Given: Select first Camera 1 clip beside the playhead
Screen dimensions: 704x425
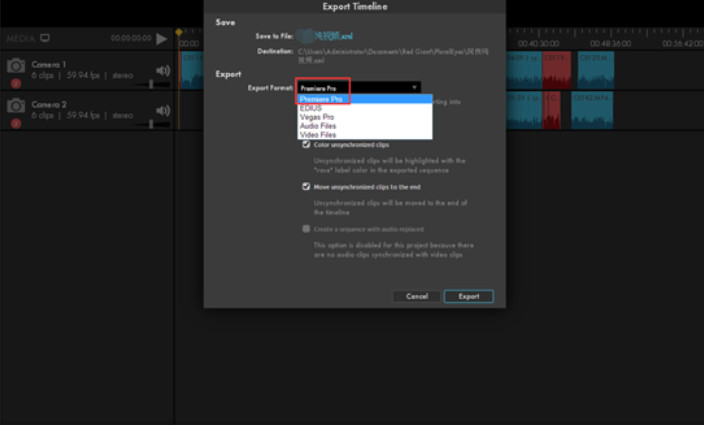Looking at the screenshot, I should coord(192,70).
